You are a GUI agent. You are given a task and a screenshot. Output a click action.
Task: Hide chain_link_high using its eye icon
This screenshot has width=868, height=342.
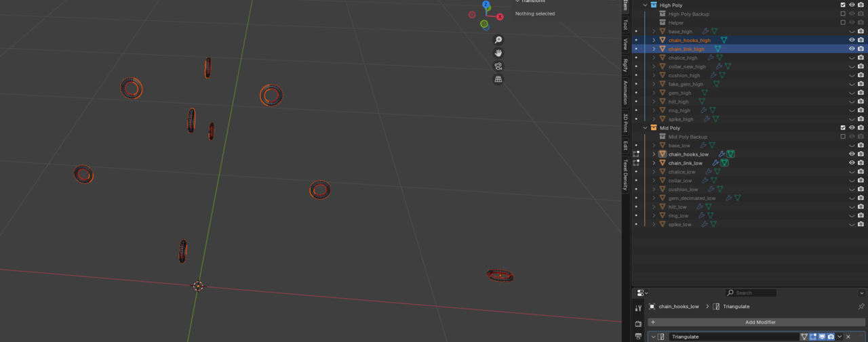[852, 49]
